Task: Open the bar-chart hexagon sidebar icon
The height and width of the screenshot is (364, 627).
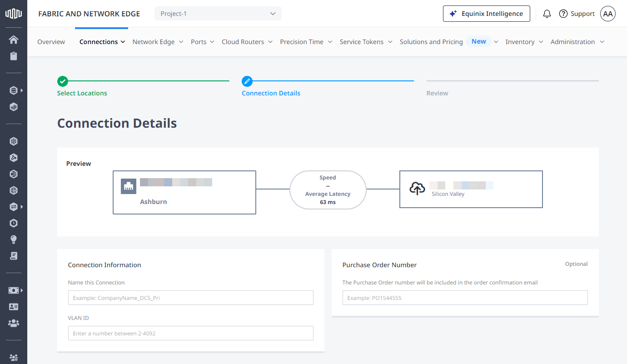Action: click(x=14, y=107)
